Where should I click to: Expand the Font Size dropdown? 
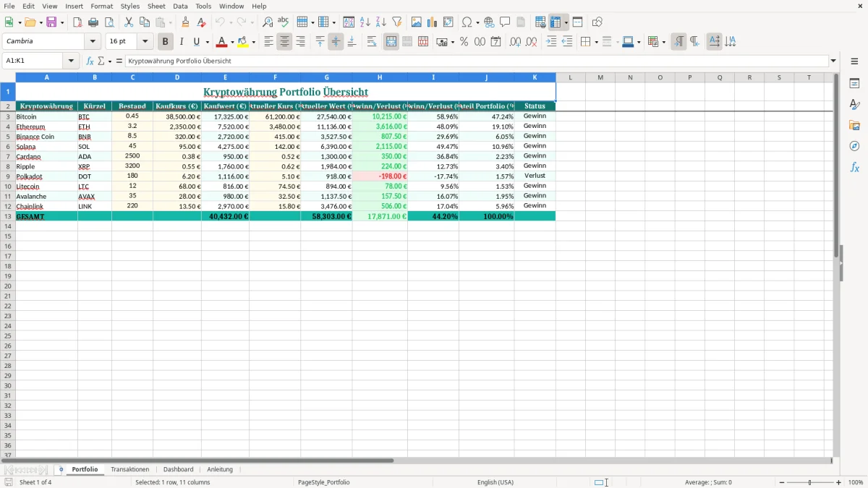point(145,42)
